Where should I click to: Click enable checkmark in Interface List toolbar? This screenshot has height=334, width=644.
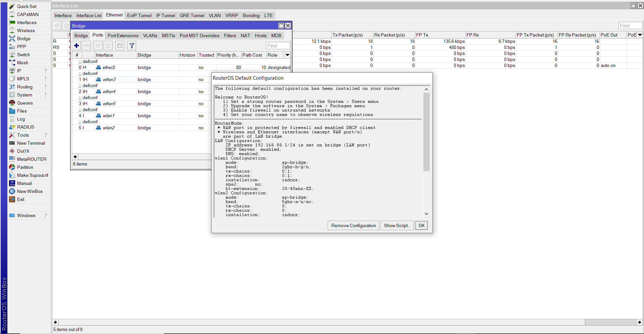pyautogui.click(x=57, y=25)
